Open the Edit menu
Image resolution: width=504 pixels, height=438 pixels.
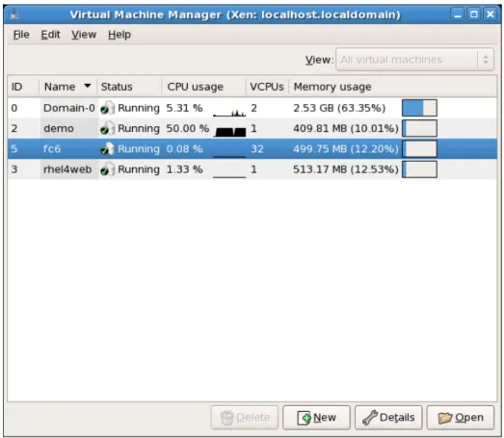50,35
